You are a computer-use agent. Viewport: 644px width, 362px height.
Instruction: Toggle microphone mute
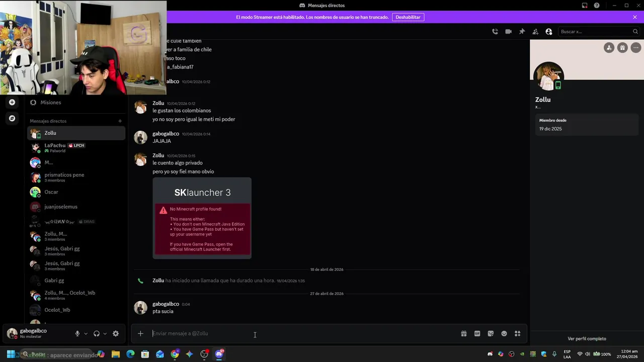(x=77, y=333)
